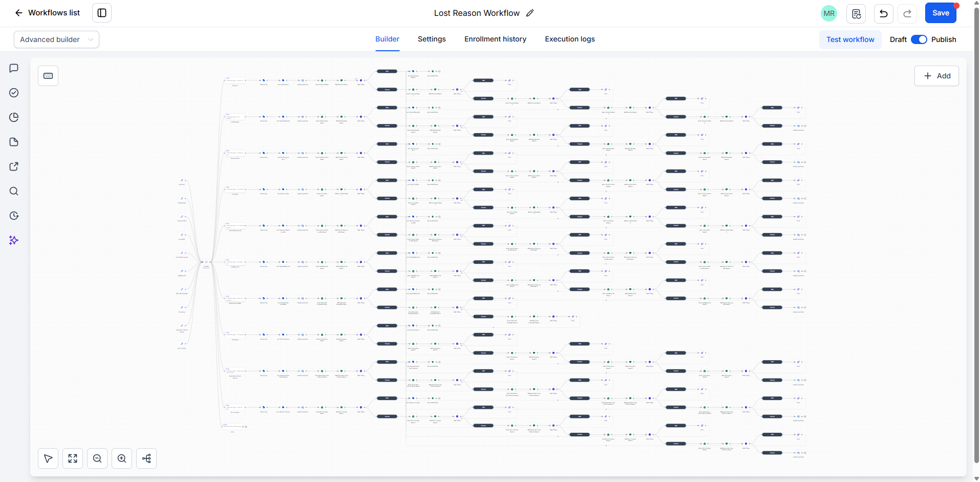Click the Add button on canvas

click(x=936, y=76)
